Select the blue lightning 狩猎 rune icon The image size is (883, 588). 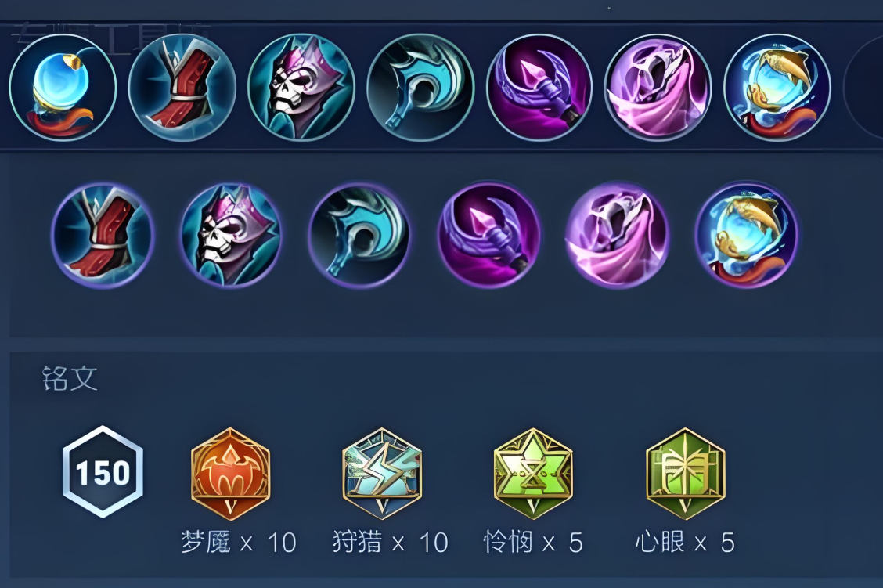[x=382, y=473]
